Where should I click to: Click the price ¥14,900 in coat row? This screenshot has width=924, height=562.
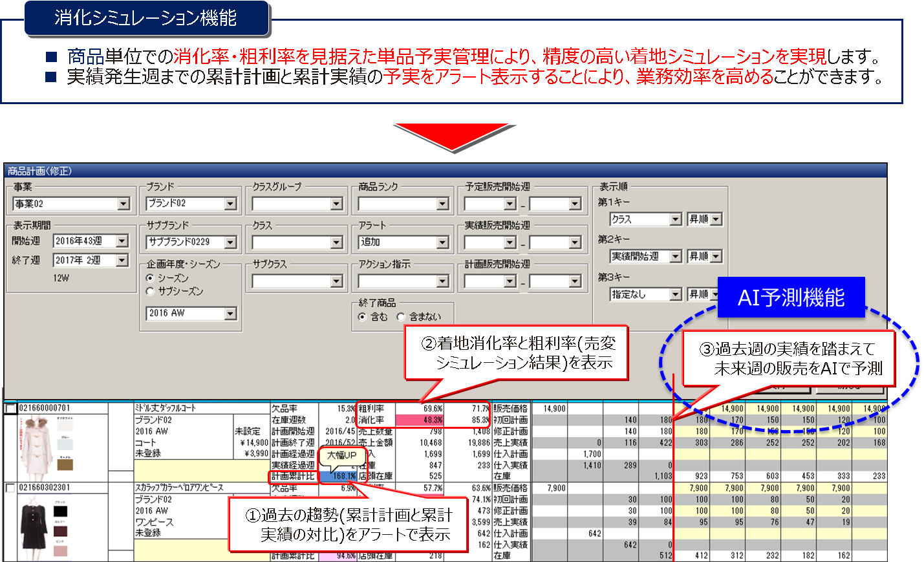click(x=253, y=443)
